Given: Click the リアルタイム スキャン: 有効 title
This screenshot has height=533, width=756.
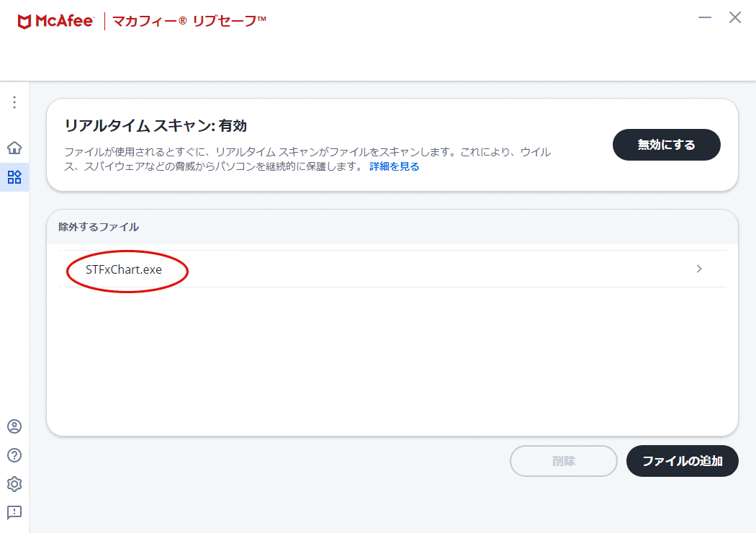Looking at the screenshot, I should pos(156,126).
